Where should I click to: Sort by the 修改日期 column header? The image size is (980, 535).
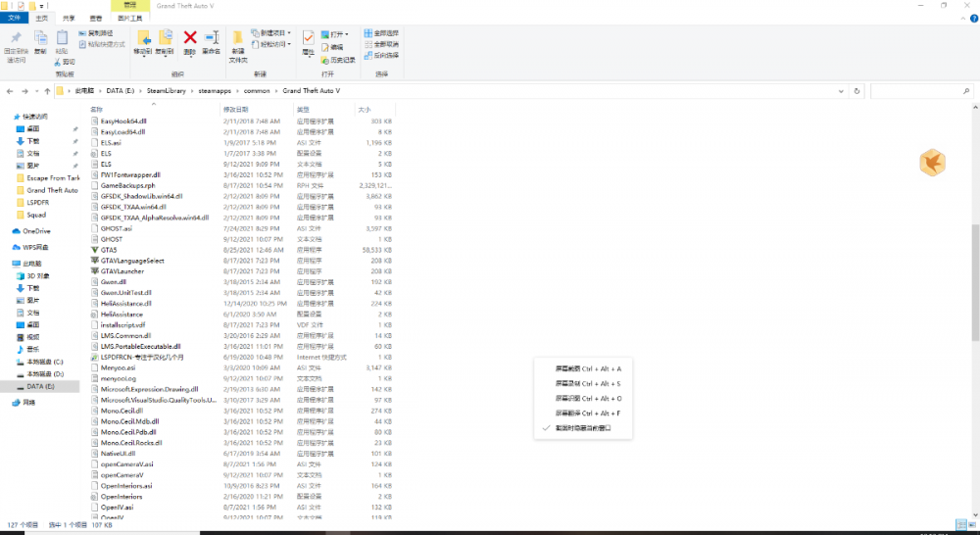coord(256,110)
